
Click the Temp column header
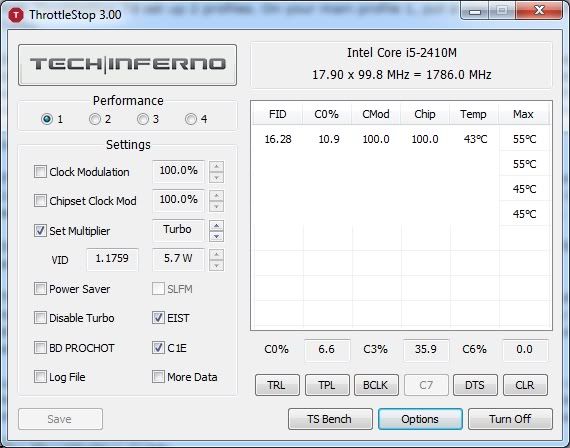(x=474, y=114)
